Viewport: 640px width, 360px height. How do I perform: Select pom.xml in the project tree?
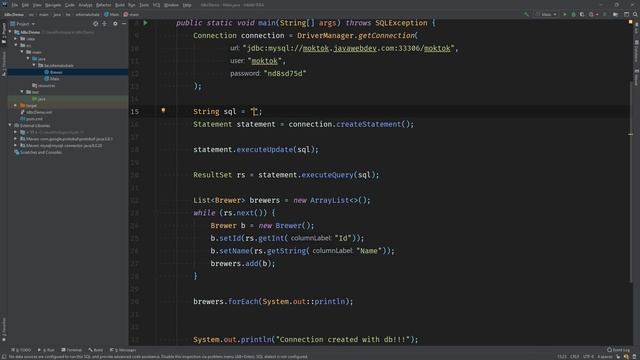tap(31, 119)
